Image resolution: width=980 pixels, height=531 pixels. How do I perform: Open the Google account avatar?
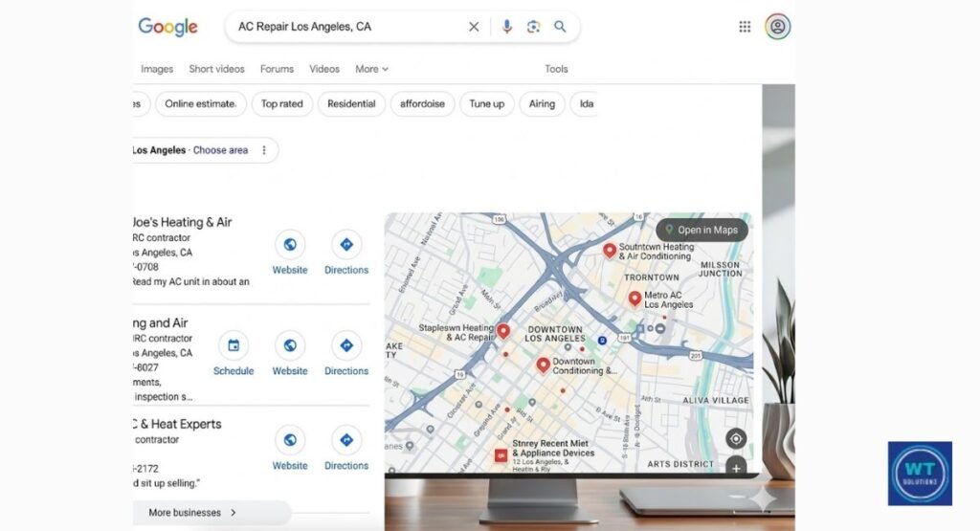pos(777,27)
